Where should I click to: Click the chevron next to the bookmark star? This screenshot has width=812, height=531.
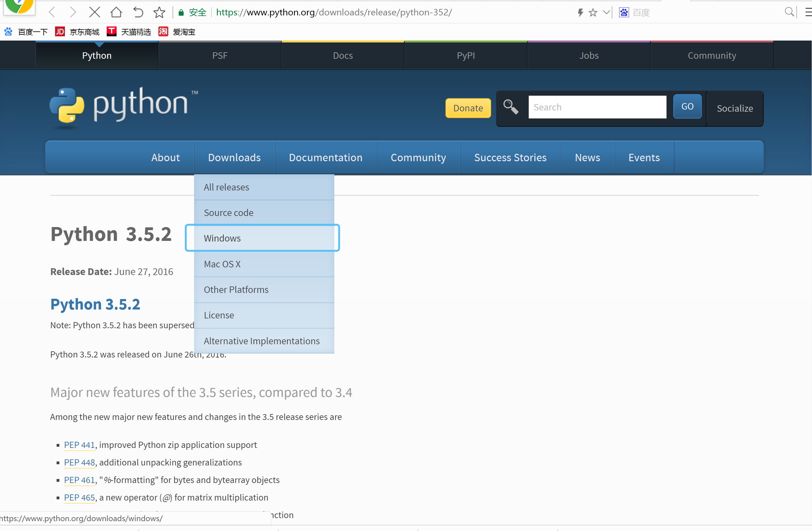[606, 12]
